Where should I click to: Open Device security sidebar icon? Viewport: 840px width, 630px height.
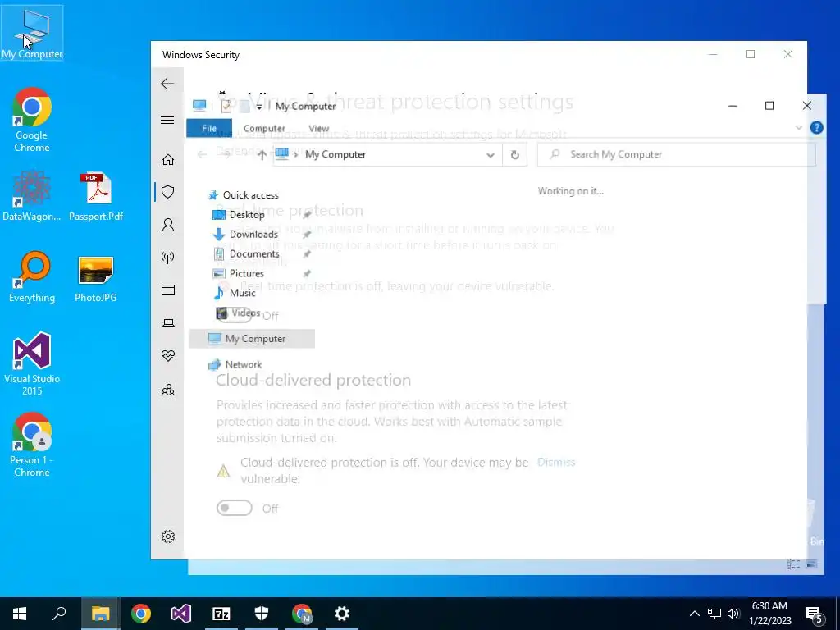point(168,322)
